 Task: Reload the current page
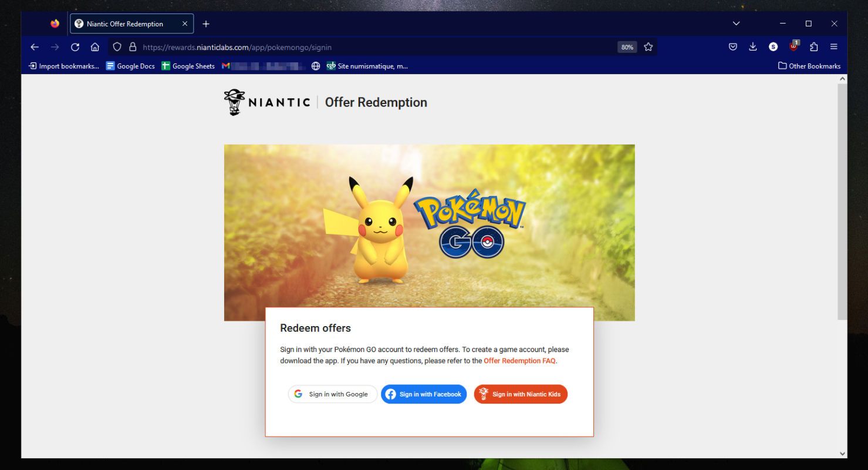click(x=75, y=47)
